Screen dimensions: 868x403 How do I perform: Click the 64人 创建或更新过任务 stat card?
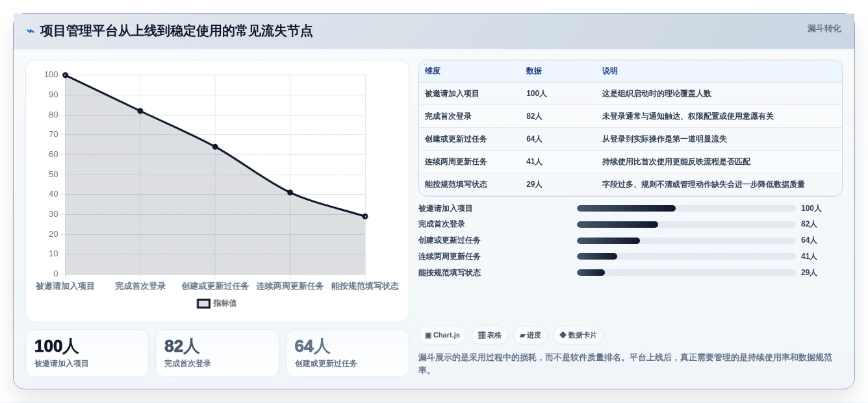(x=348, y=353)
